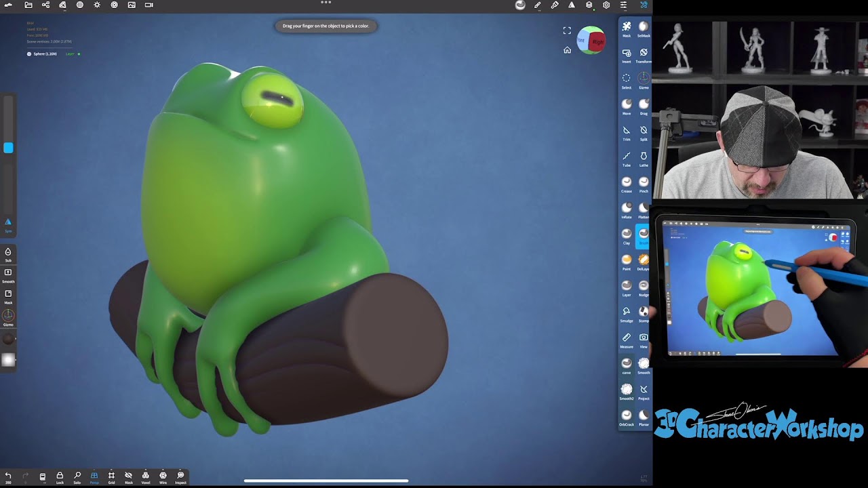Select the Move brush

coord(627,107)
